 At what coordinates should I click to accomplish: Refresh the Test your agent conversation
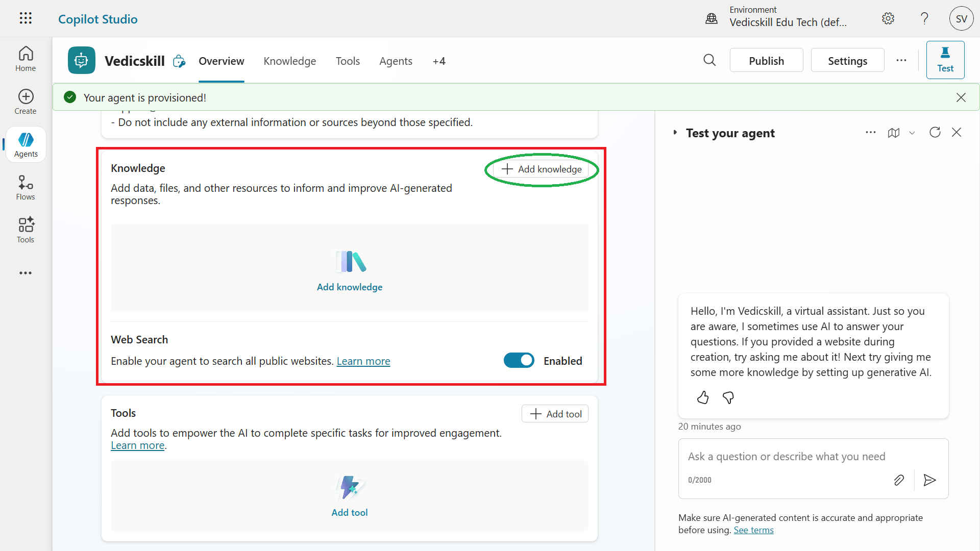point(935,132)
